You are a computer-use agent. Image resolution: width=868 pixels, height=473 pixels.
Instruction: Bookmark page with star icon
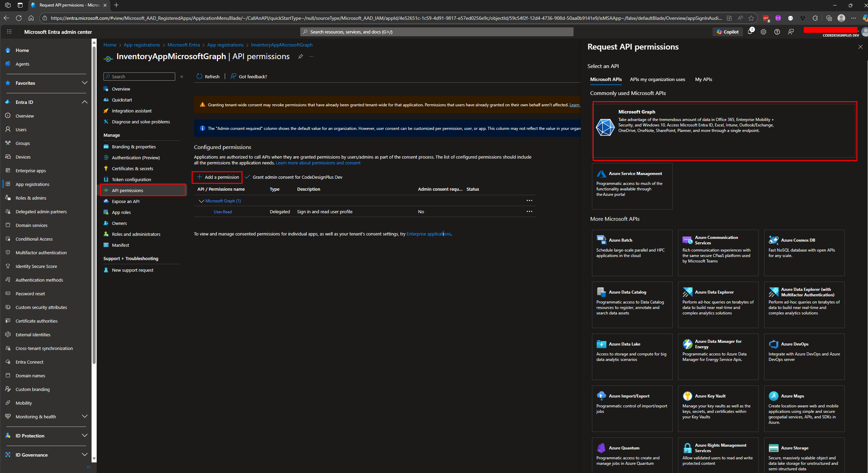(751, 18)
